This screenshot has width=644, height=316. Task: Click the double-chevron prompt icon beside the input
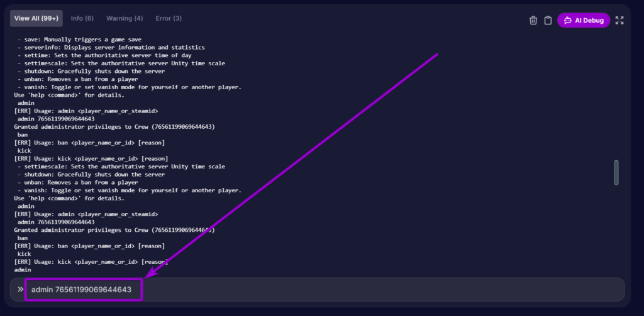click(20, 290)
